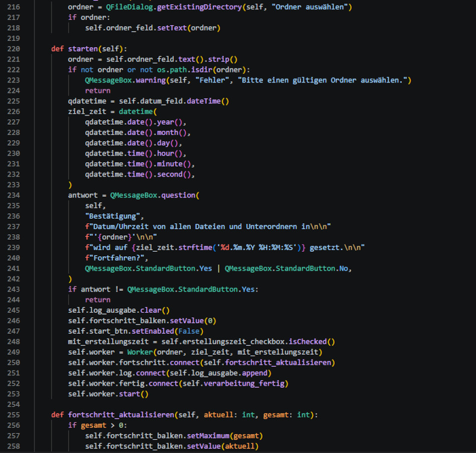Click the 'def starten(self):' function definition

tap(89, 49)
